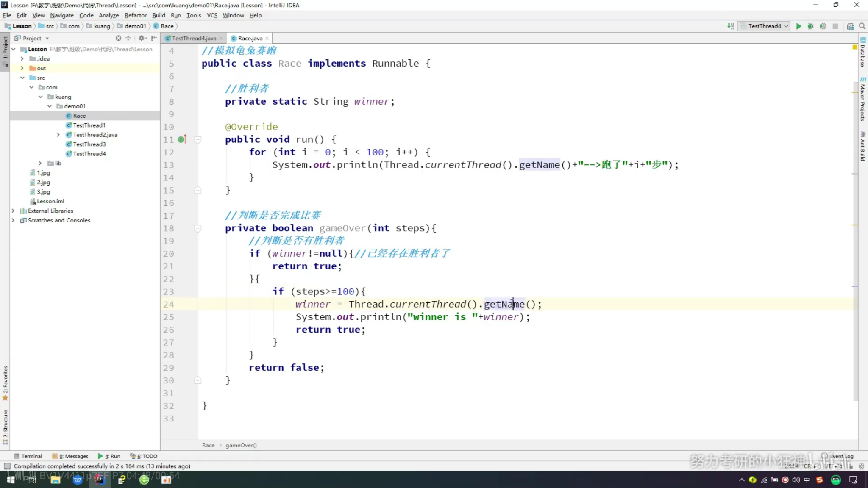Screen dimensions: 868x488
Task: Hide the Project tool window
Action: click(153, 38)
